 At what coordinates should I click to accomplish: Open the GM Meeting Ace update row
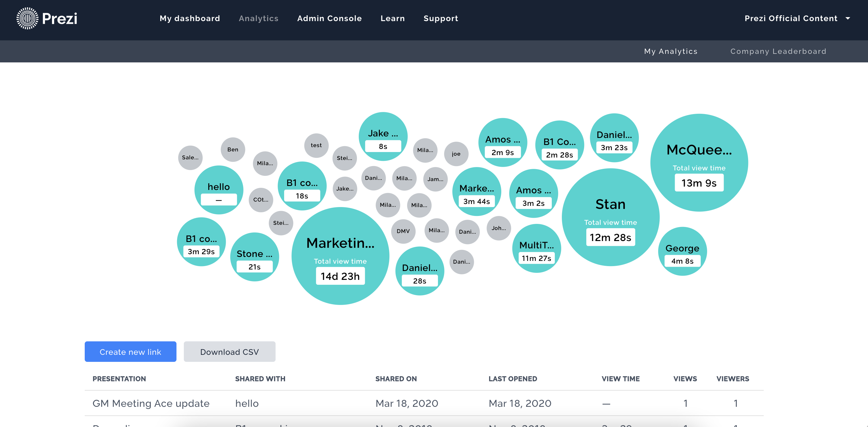151,403
